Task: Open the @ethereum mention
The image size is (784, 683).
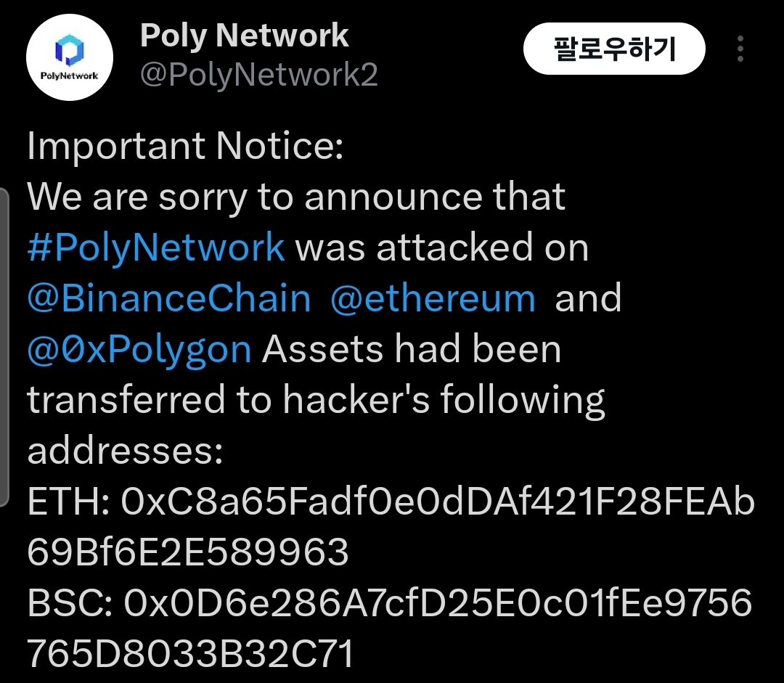Action: (x=433, y=298)
